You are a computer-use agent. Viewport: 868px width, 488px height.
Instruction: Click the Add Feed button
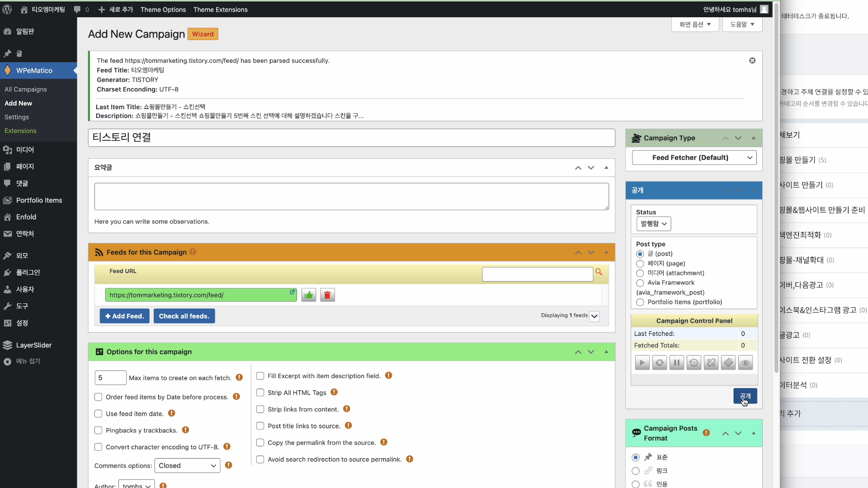[124, 316]
